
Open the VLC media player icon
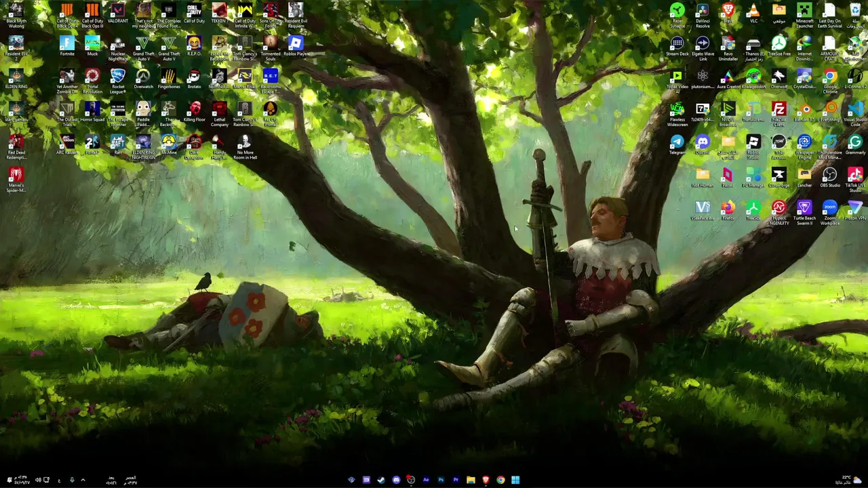(753, 14)
